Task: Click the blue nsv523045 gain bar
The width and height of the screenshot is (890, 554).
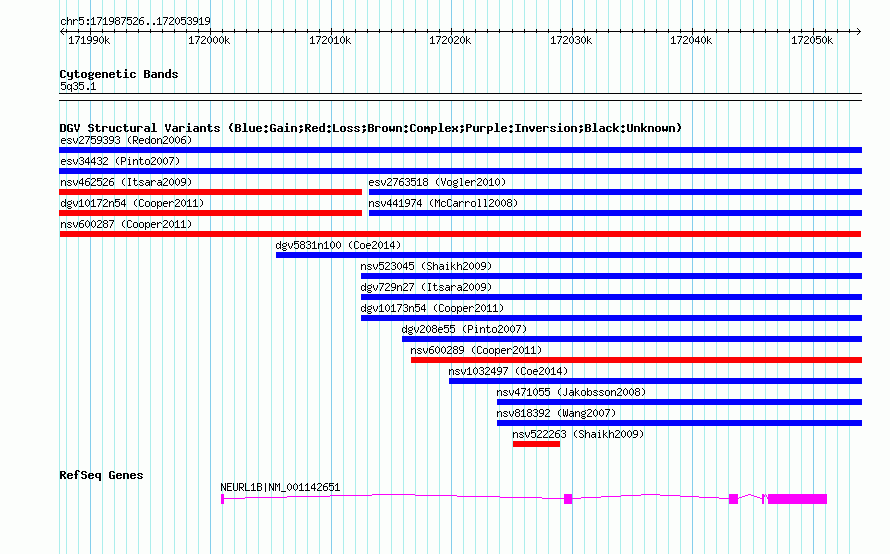Action: 611,276
